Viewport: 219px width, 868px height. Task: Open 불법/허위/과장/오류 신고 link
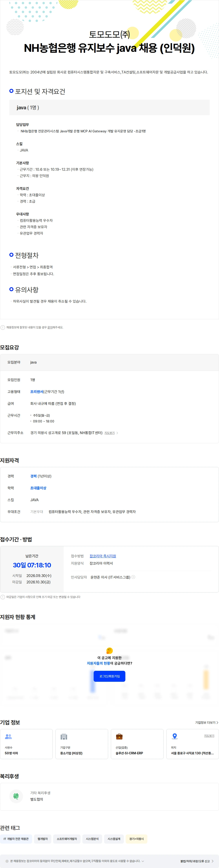195,861
